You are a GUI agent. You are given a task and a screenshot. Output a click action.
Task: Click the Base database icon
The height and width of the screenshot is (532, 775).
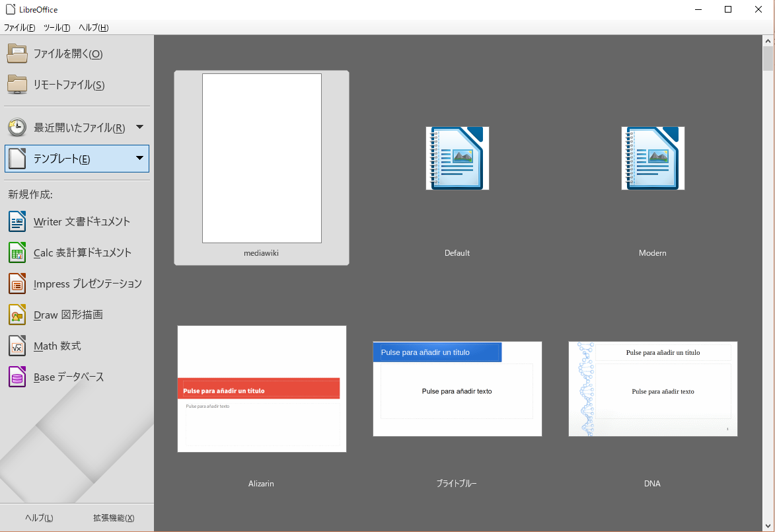pyautogui.click(x=17, y=377)
